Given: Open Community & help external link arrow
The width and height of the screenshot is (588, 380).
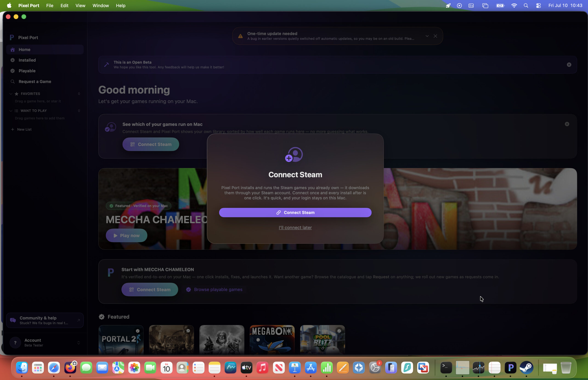Looking at the screenshot, I should point(79,320).
